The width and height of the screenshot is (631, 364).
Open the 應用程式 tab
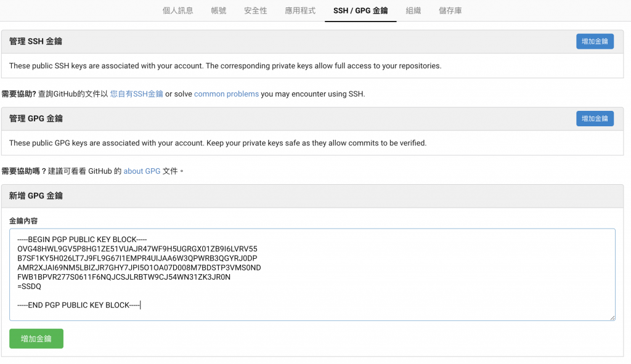point(300,10)
